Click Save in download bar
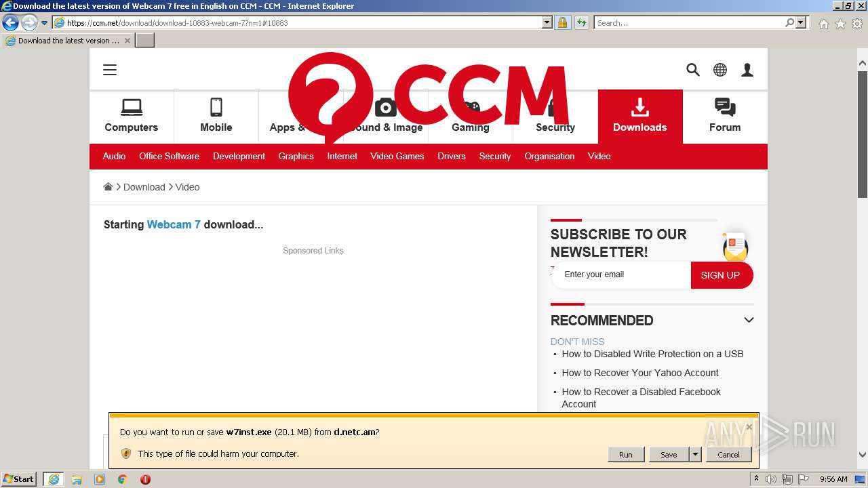This screenshot has width=868, height=488. coord(669,455)
